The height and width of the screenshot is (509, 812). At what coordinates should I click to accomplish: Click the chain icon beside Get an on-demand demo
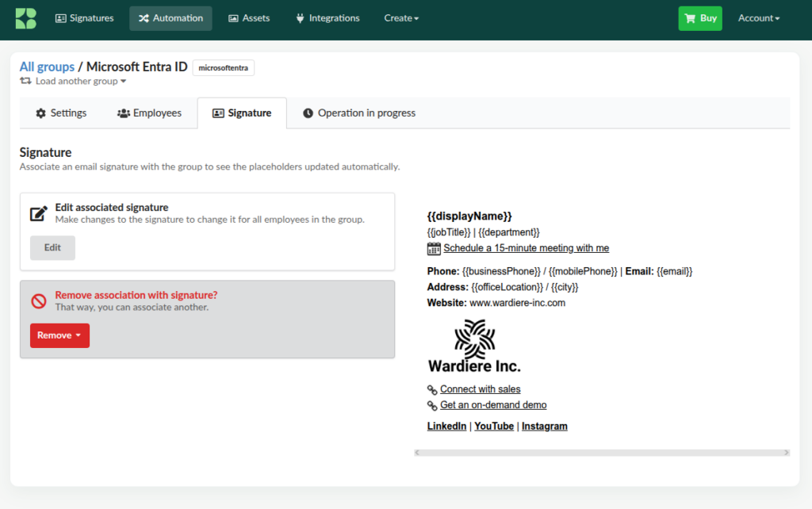pos(432,405)
